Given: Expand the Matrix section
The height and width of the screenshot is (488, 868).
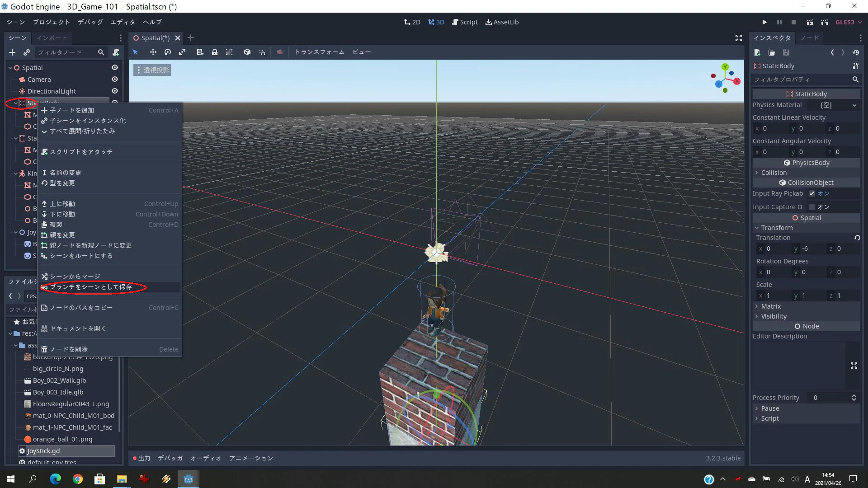Looking at the screenshot, I should (806, 306).
